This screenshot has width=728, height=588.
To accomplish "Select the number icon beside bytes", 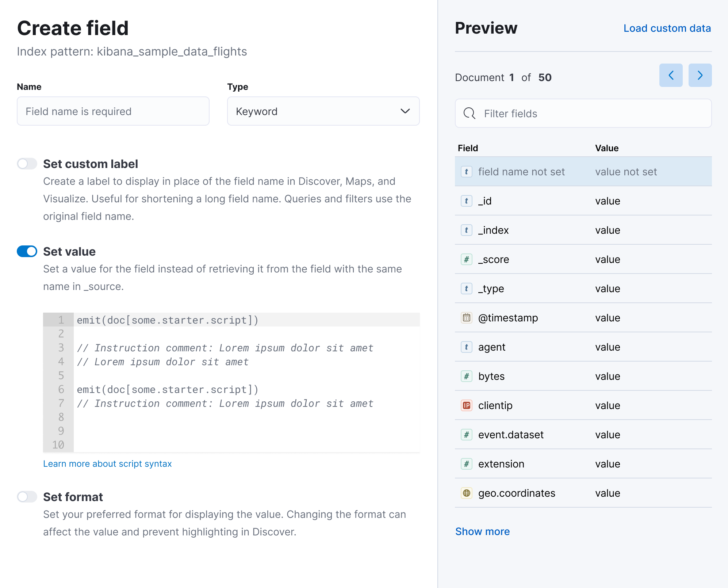I will point(467,376).
